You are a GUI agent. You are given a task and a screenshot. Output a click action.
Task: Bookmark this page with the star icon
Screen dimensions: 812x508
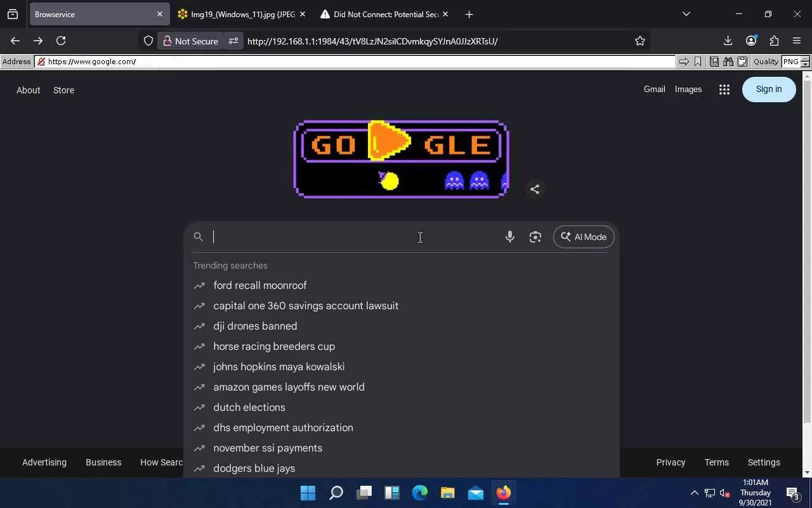click(x=640, y=41)
